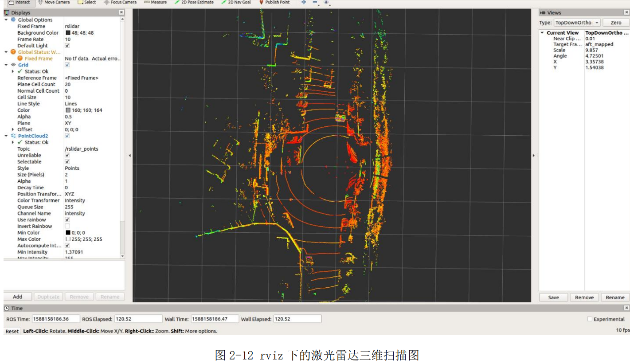
Task: Click the blue plus add-tool icon
Action: 304,2
